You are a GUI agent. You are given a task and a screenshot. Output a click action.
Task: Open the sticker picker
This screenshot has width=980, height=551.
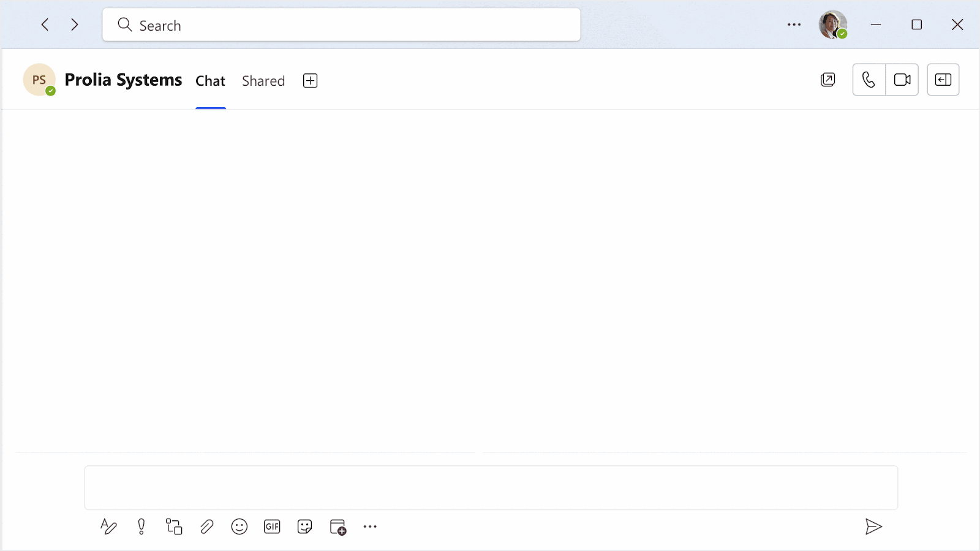pyautogui.click(x=304, y=527)
